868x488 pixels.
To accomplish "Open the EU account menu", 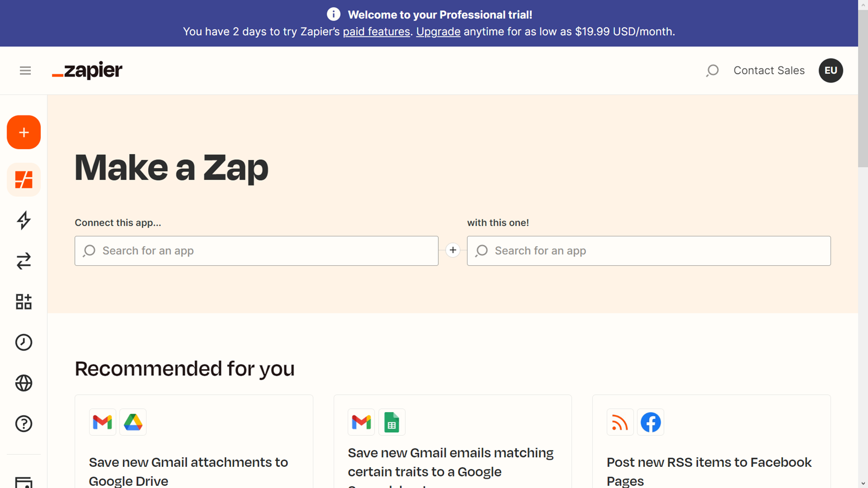I will click(831, 70).
